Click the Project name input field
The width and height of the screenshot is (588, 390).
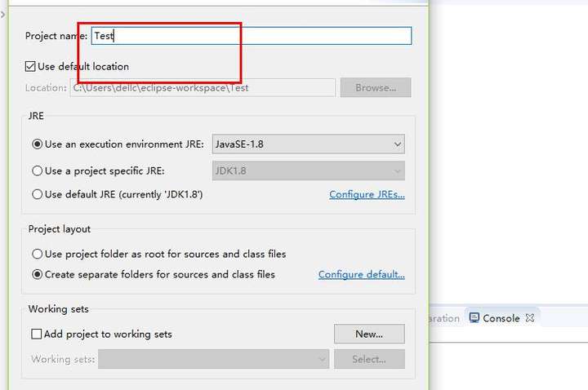[252, 36]
